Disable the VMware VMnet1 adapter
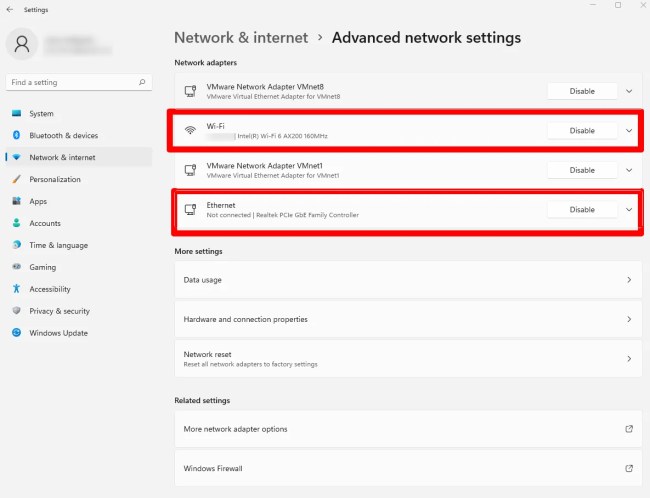Screen dimensions: 650x498 pos(582,170)
